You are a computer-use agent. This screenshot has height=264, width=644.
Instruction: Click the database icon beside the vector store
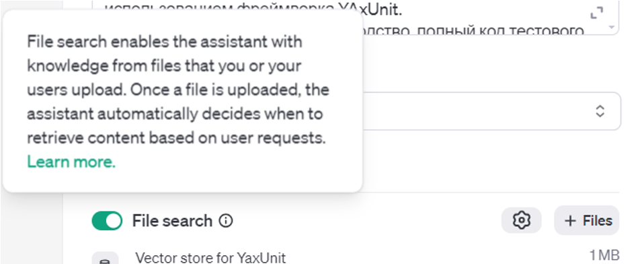click(105, 261)
